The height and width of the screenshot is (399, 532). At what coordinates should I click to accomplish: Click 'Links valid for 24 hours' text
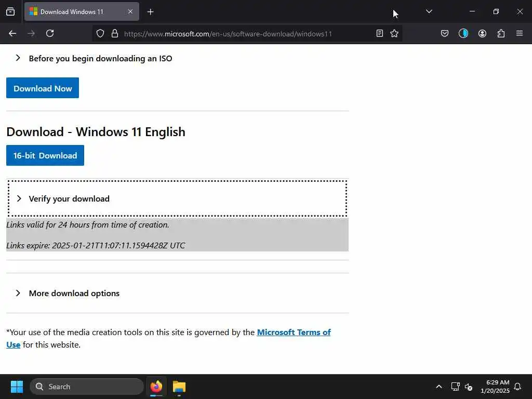[87, 224]
